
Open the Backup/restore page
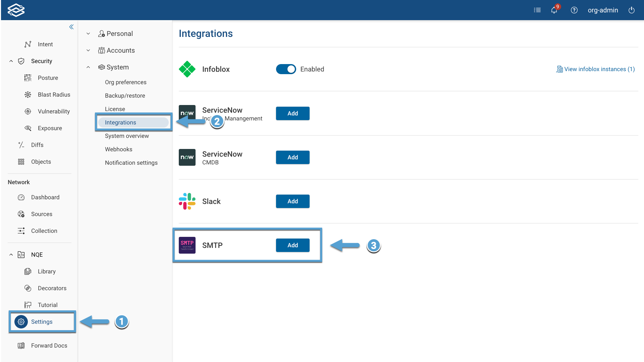point(125,95)
